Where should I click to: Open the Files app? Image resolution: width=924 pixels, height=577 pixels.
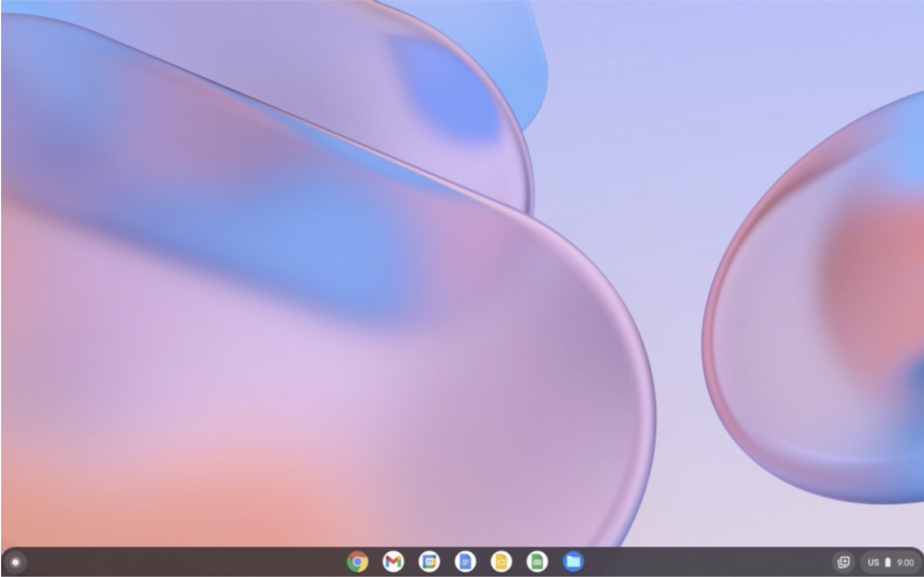(x=573, y=561)
